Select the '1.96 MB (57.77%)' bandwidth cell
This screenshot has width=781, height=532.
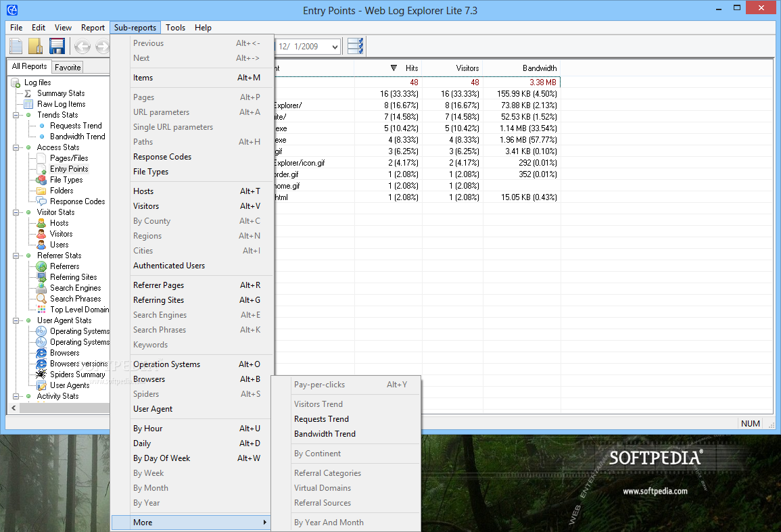(x=521, y=140)
